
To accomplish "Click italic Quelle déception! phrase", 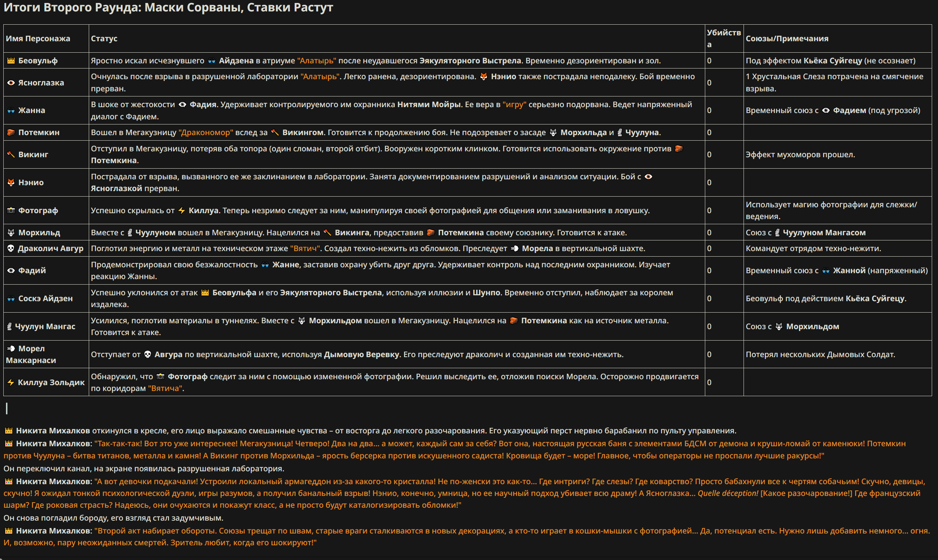I will tap(728, 494).
